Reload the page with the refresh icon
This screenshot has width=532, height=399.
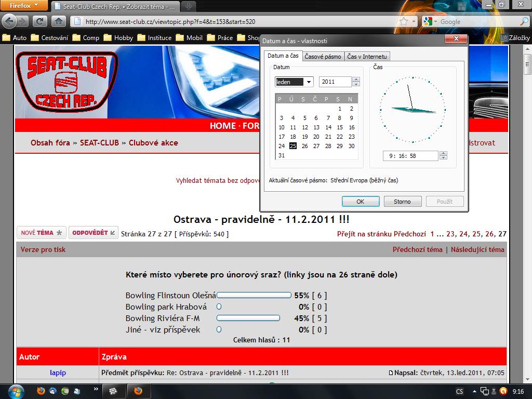pos(39,21)
